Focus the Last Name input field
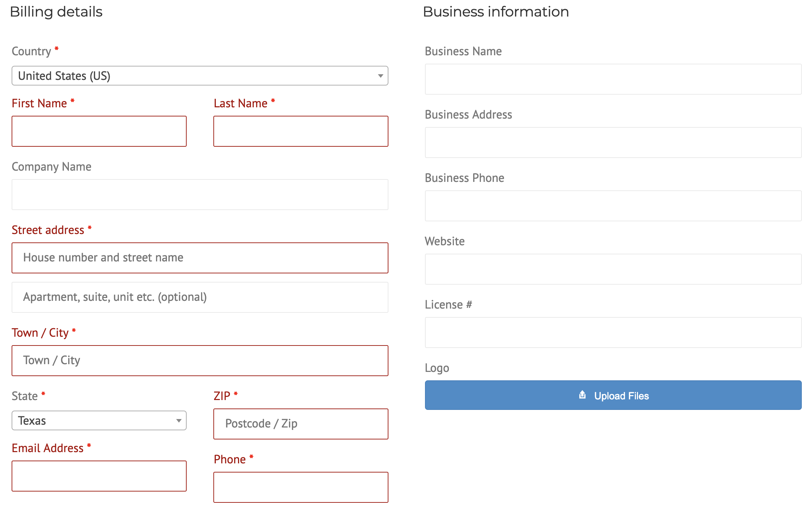 pyautogui.click(x=301, y=131)
